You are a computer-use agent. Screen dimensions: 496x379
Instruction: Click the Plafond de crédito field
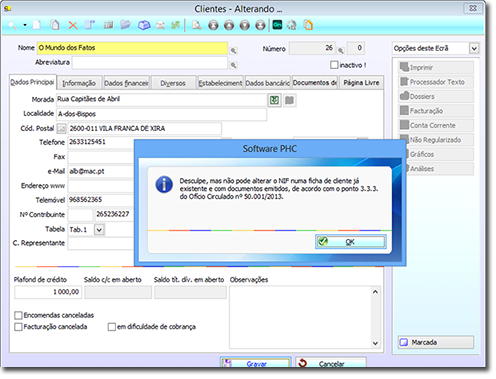coord(48,292)
